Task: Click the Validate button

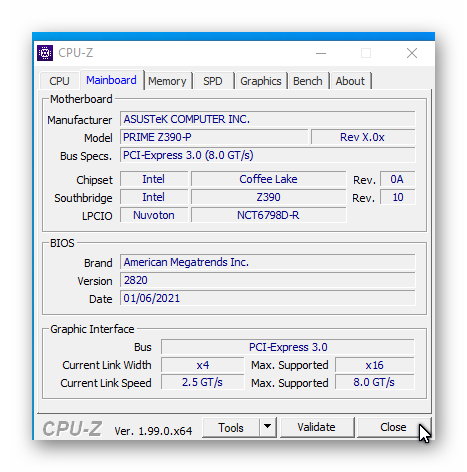Action: (316, 427)
